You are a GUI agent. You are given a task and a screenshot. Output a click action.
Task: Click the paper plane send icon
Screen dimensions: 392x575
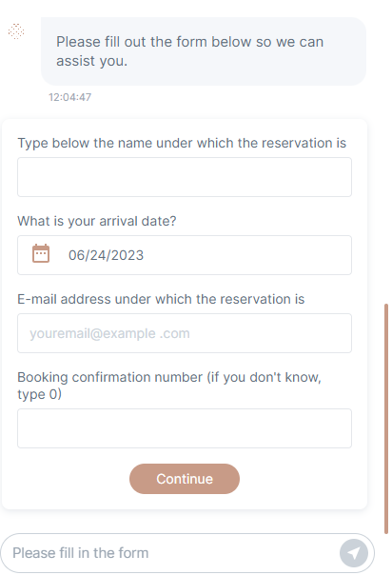(x=354, y=553)
